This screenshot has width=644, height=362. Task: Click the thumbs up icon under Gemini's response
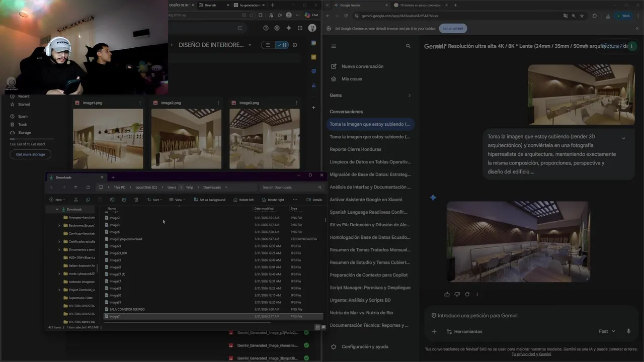[447, 294]
